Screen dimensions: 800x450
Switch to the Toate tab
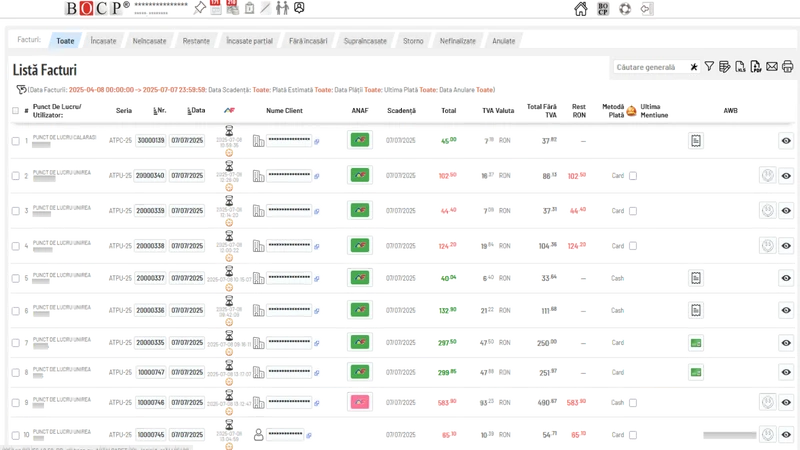point(65,41)
